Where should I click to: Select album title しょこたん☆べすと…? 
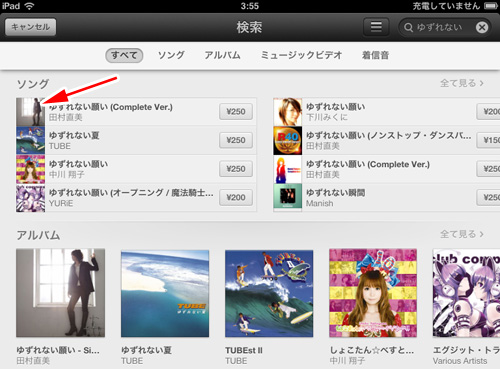pyautogui.click(x=372, y=350)
